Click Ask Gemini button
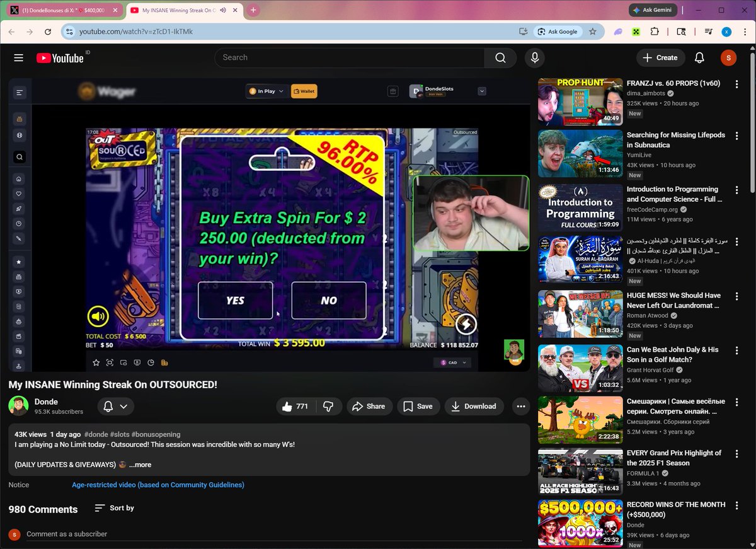This screenshot has width=756, height=549. click(653, 10)
